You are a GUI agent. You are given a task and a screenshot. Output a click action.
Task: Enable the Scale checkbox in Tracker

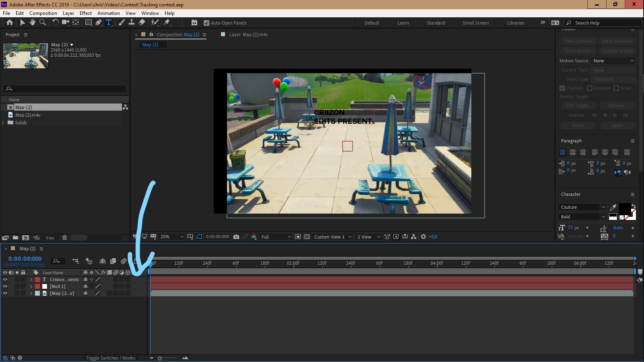[616, 88]
